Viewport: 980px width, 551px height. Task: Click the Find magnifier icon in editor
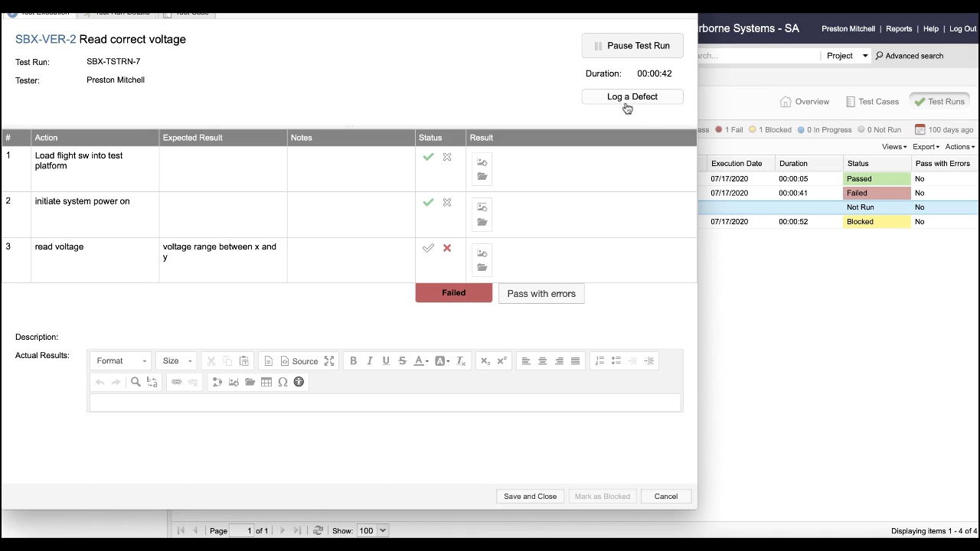pos(136,382)
